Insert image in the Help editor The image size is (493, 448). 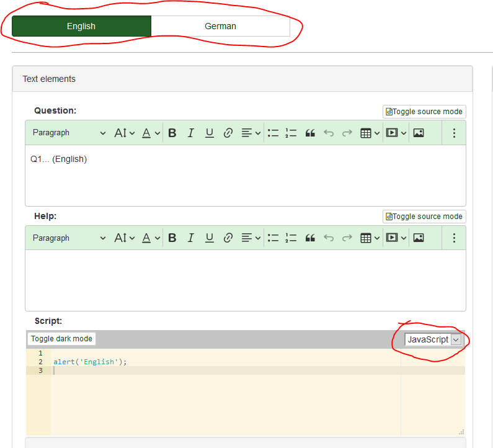pyautogui.click(x=419, y=238)
